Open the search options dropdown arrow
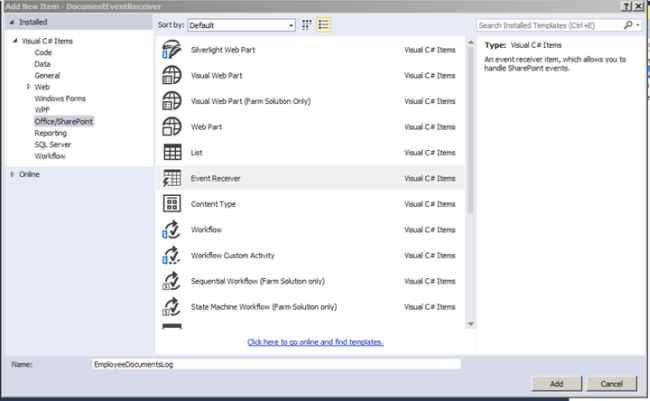This screenshot has height=401, width=650. click(x=638, y=25)
